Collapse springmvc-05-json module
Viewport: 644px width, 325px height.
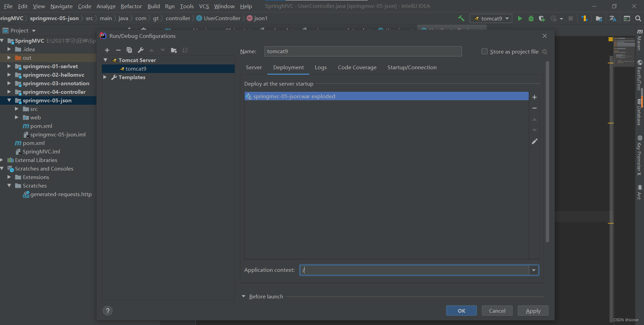pos(9,100)
